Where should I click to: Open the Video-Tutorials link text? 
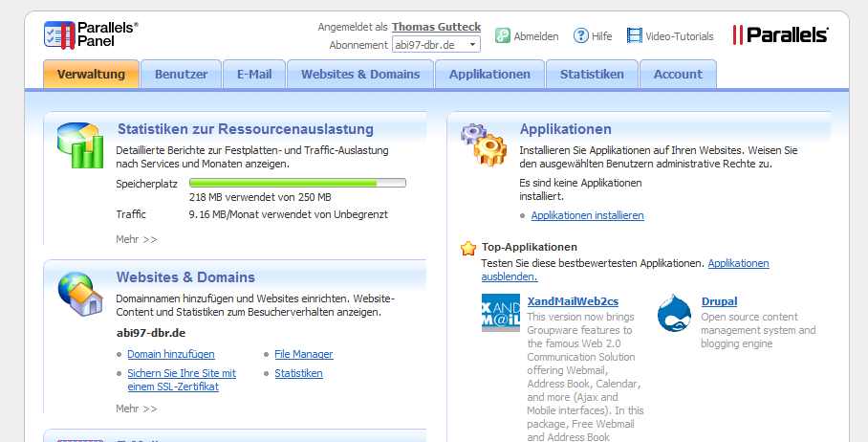pos(680,36)
